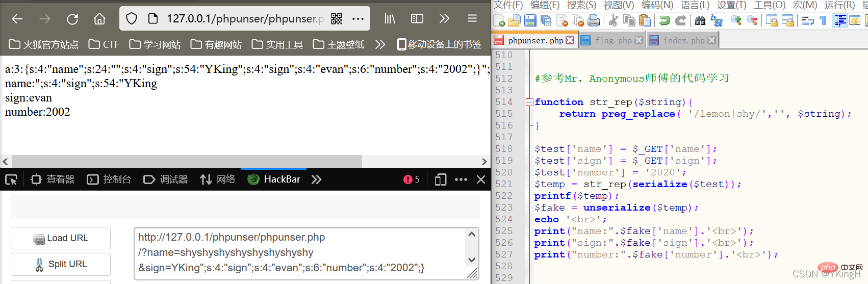Open the 有趣网站 bookmark folder
Image resolution: width=868 pixels, height=284 pixels.
(x=216, y=44)
